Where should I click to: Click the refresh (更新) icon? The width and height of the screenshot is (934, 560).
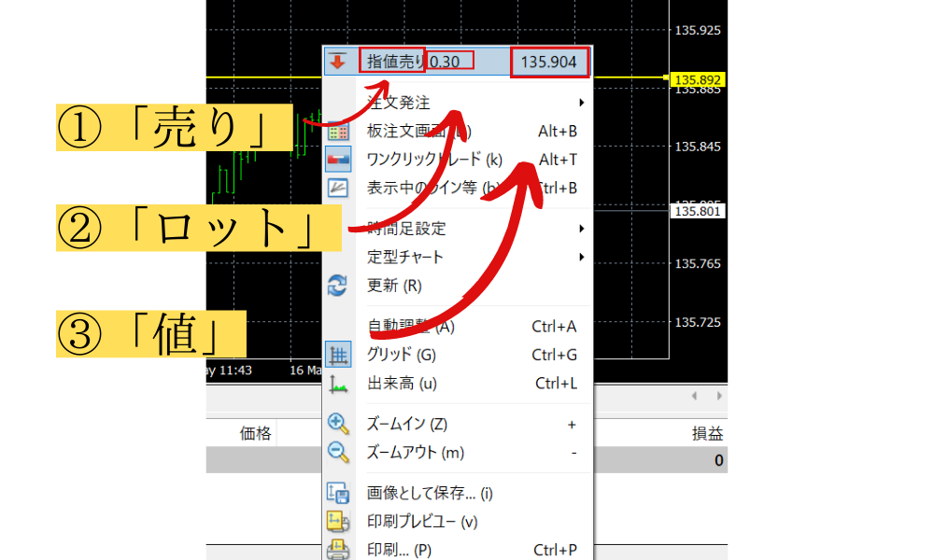click(x=337, y=286)
